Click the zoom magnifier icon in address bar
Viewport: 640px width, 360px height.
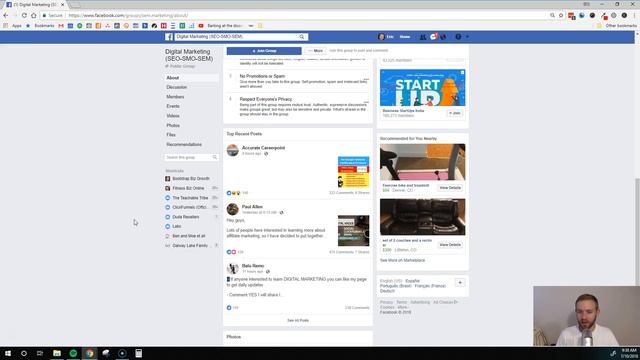pyautogui.click(x=552, y=15)
